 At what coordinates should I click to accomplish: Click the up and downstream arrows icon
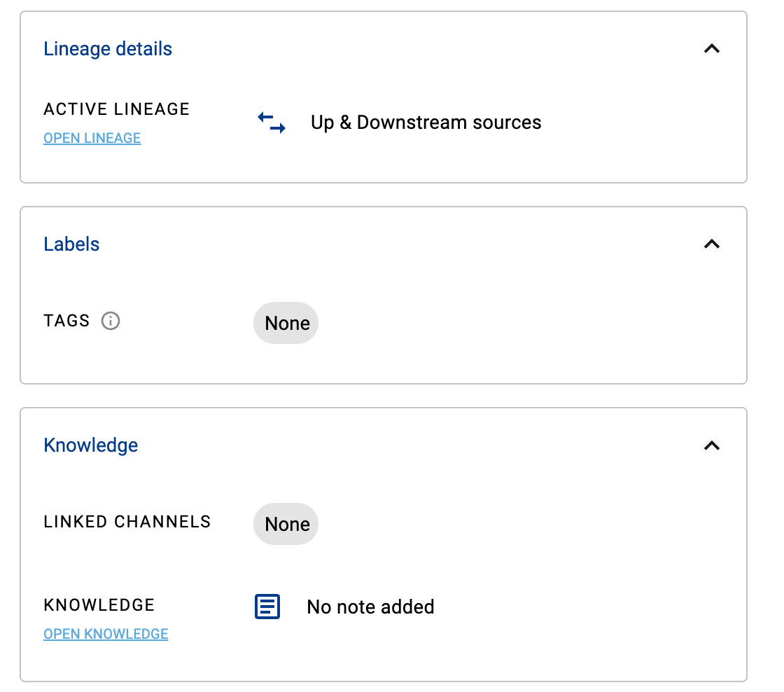pos(272,123)
